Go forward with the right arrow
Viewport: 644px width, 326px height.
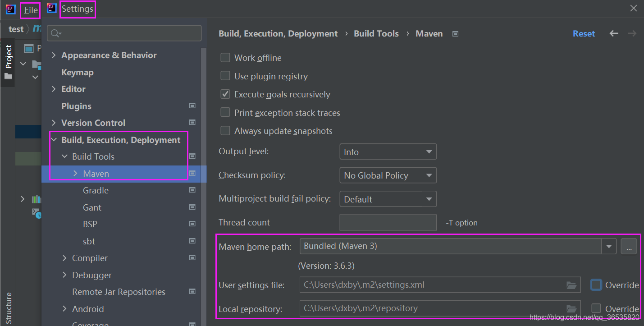click(632, 33)
